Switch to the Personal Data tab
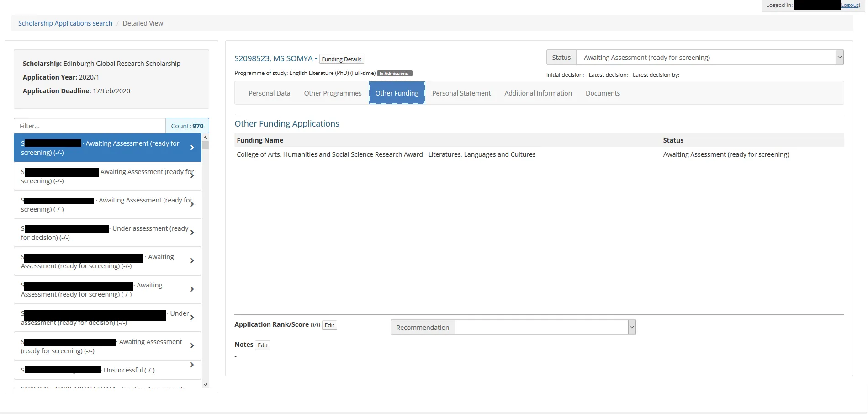Image resolution: width=868 pixels, height=414 pixels. 269,93
